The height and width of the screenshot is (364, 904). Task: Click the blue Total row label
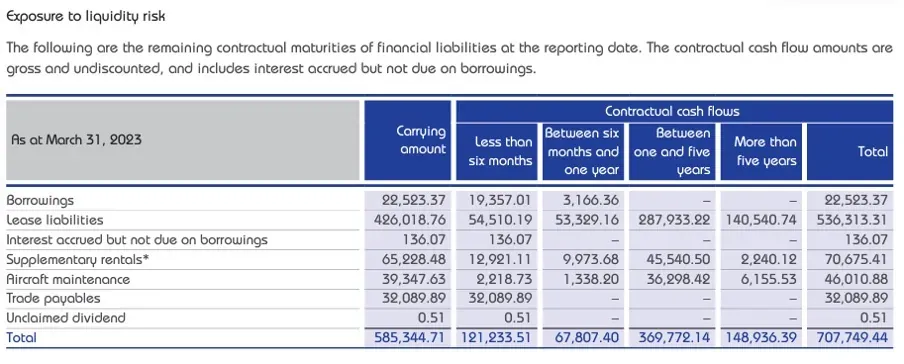(21, 337)
